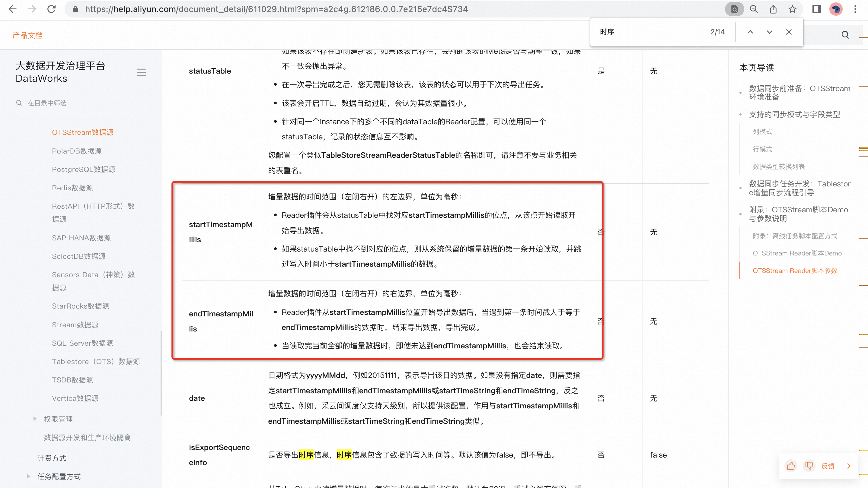Viewport: 868px width, 488px height.
Task: Toggle the browser side panel icon
Action: click(816, 9)
